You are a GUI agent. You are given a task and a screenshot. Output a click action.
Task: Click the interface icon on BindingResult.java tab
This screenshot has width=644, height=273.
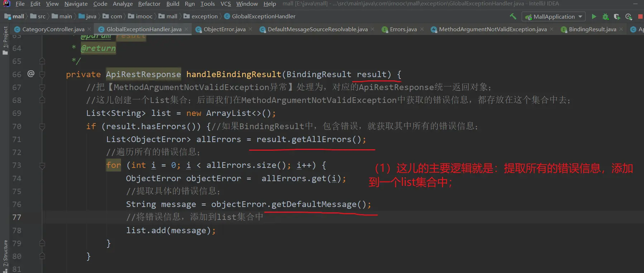point(564,29)
